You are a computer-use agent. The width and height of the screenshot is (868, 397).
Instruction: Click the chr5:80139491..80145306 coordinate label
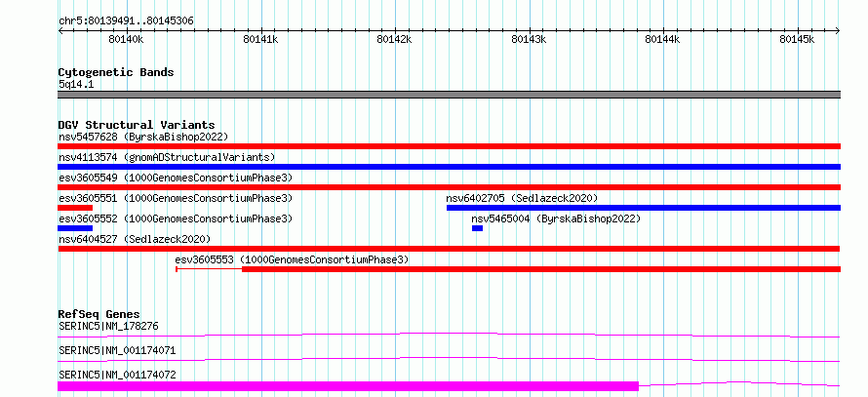point(126,21)
